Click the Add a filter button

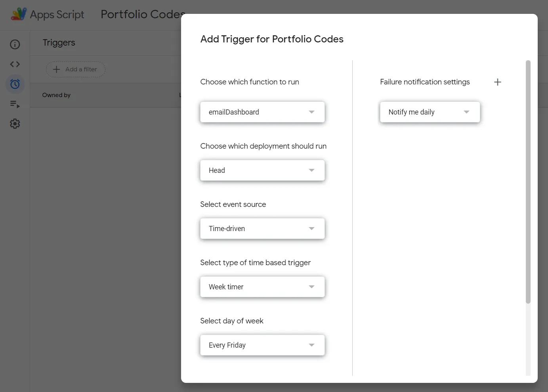76,69
